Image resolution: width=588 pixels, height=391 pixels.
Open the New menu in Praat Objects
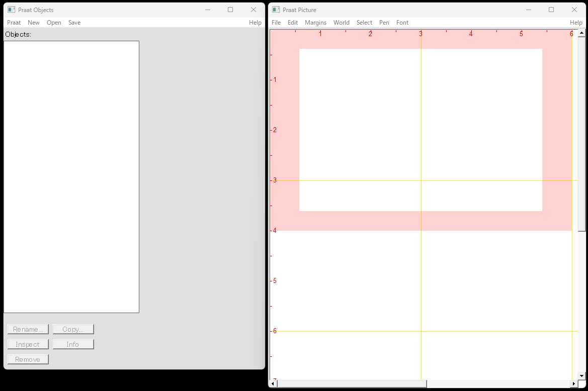pyautogui.click(x=34, y=23)
